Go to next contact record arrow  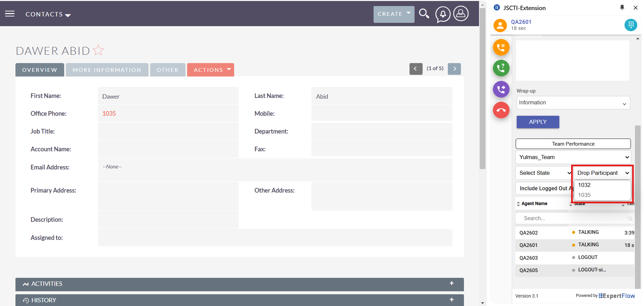click(454, 69)
